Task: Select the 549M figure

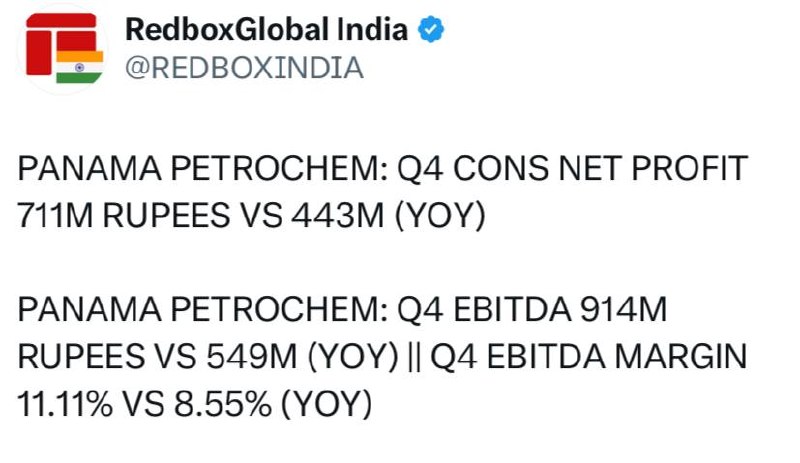Action: click(252, 356)
